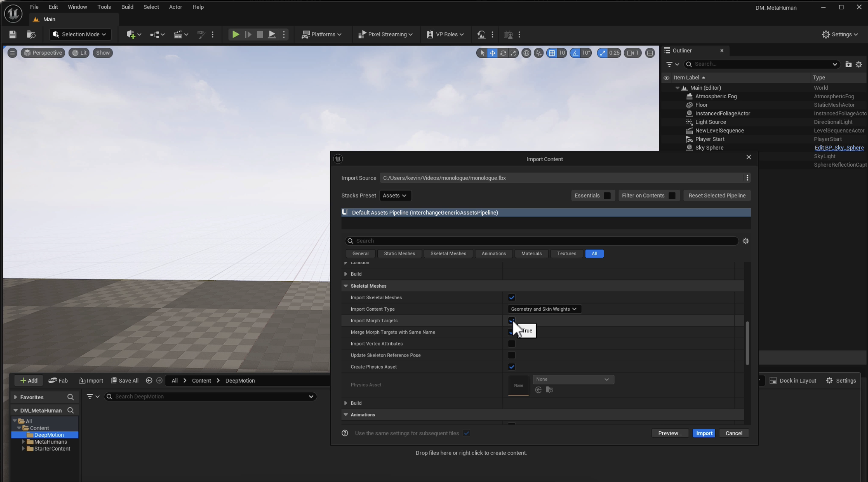Open the Geometry and Skin Weights dropdown
Screen dimensions: 868x482
tap(544, 309)
